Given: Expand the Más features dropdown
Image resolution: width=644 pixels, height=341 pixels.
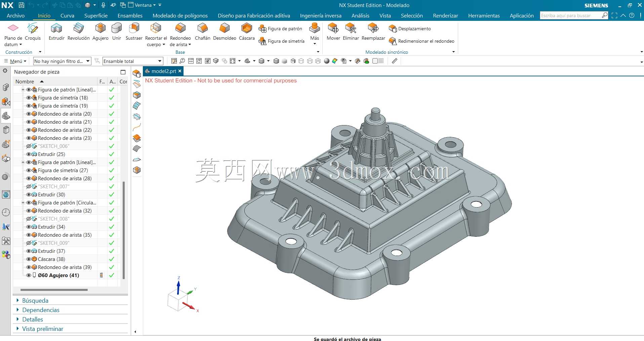Looking at the screenshot, I should [315, 35].
